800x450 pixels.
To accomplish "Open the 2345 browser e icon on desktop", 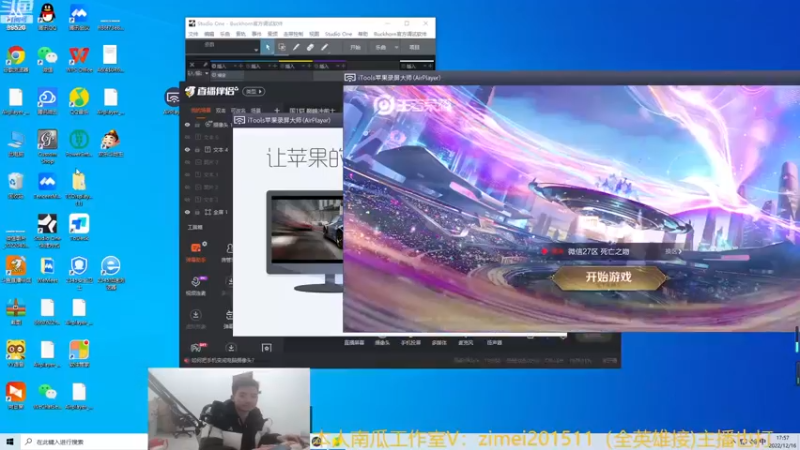I will [x=111, y=266].
